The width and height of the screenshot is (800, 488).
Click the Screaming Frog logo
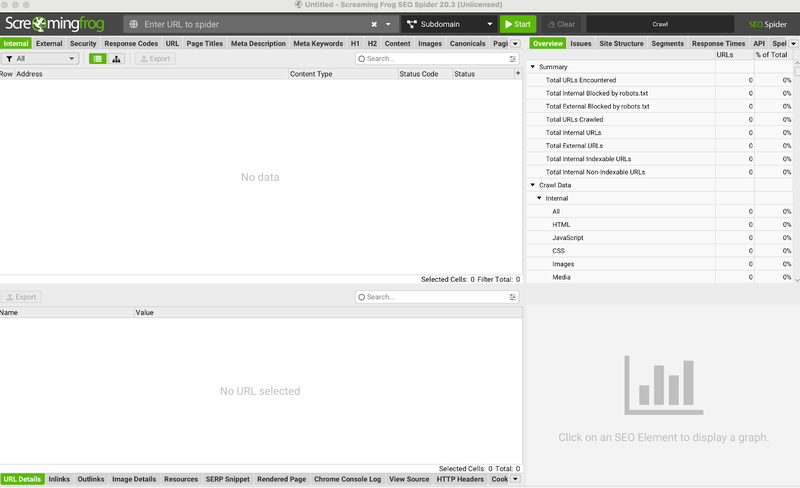(x=58, y=23)
